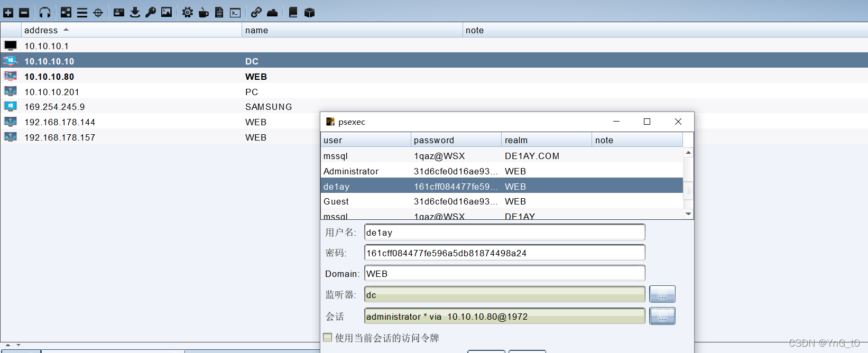868x353 pixels.
Task: Close the psexec dialog
Action: coord(678,122)
